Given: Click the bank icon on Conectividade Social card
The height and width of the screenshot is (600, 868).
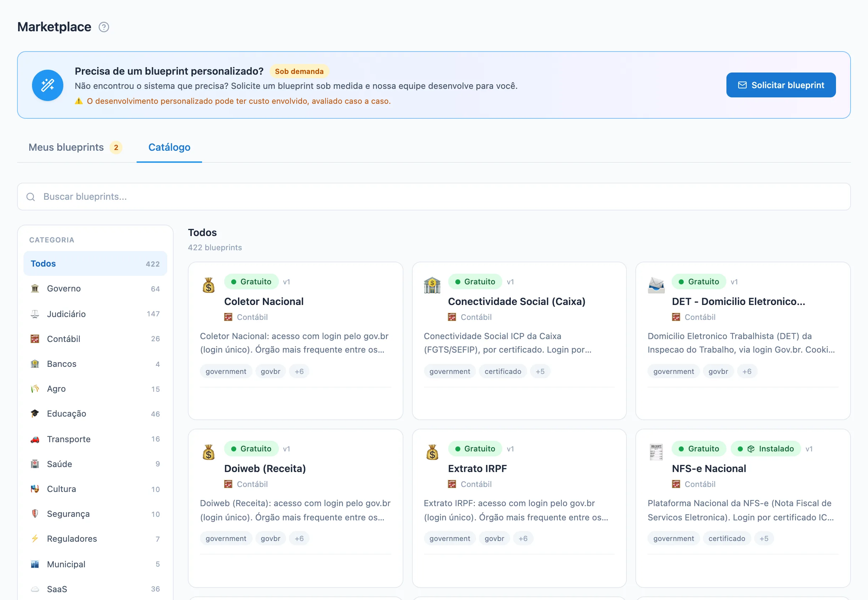Looking at the screenshot, I should click(432, 285).
